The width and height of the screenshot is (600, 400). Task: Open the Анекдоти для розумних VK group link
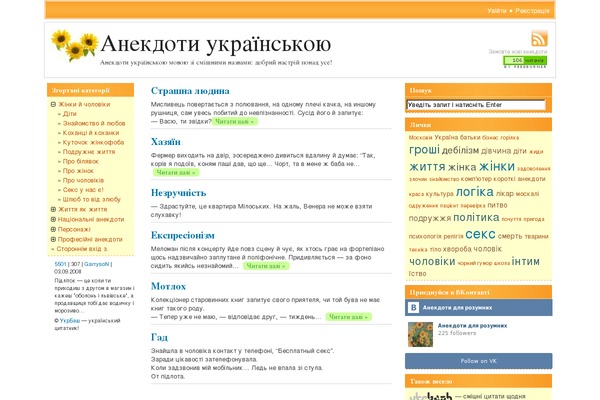(472, 326)
